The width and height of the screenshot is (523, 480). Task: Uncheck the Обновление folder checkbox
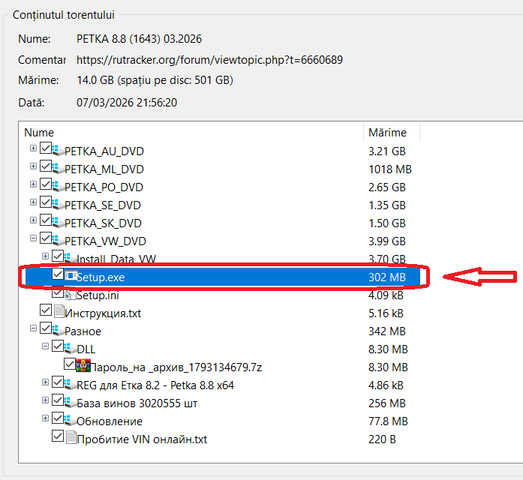pos(58,418)
